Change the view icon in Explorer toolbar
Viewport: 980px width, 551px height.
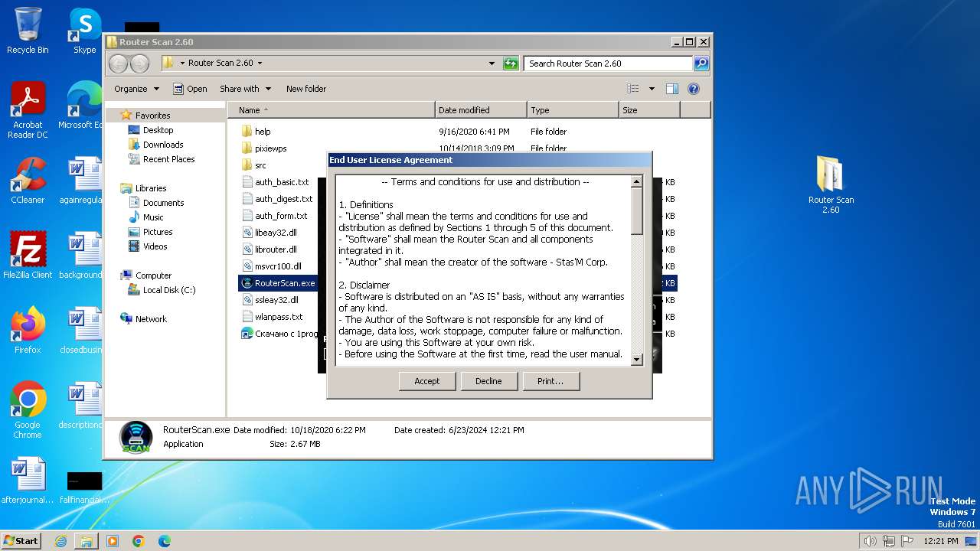click(632, 89)
